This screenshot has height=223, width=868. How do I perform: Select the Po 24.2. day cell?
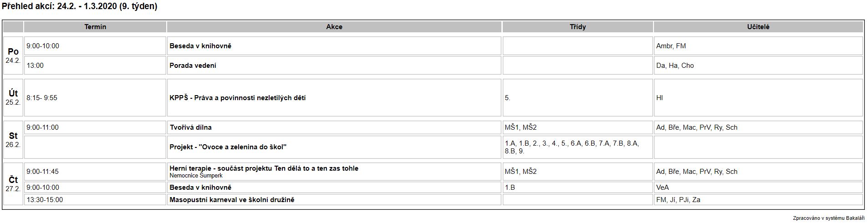point(13,56)
